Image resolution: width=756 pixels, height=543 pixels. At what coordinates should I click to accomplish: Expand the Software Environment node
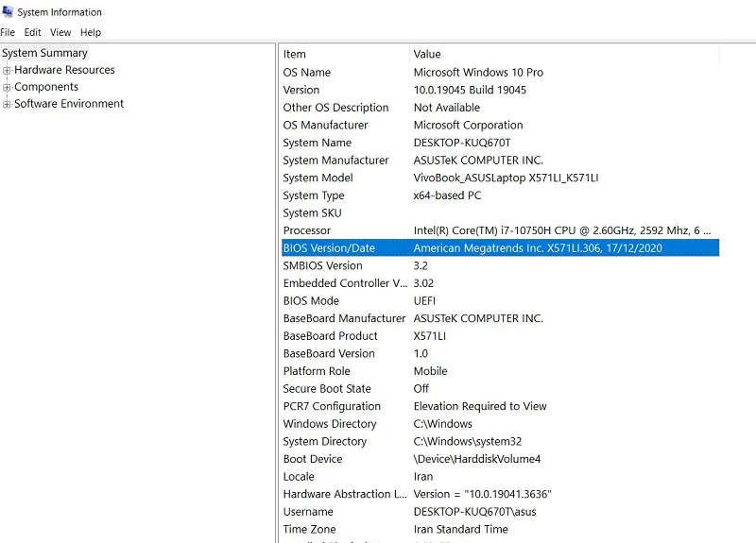[7, 104]
